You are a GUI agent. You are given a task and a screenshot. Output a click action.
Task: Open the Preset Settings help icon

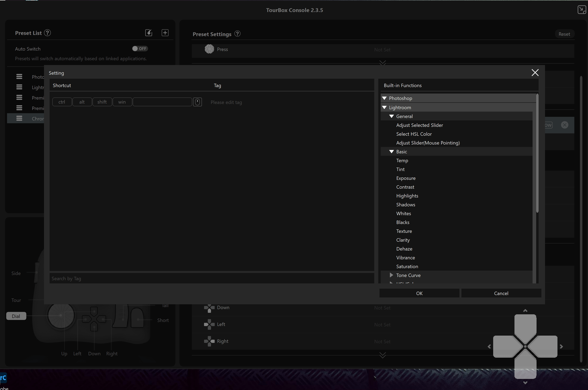(237, 34)
